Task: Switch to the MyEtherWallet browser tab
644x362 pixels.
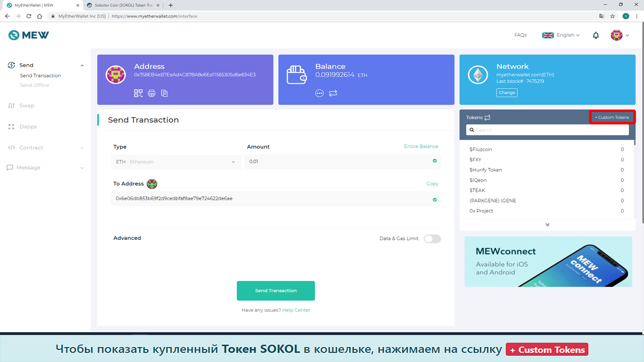Action: [x=42, y=5]
